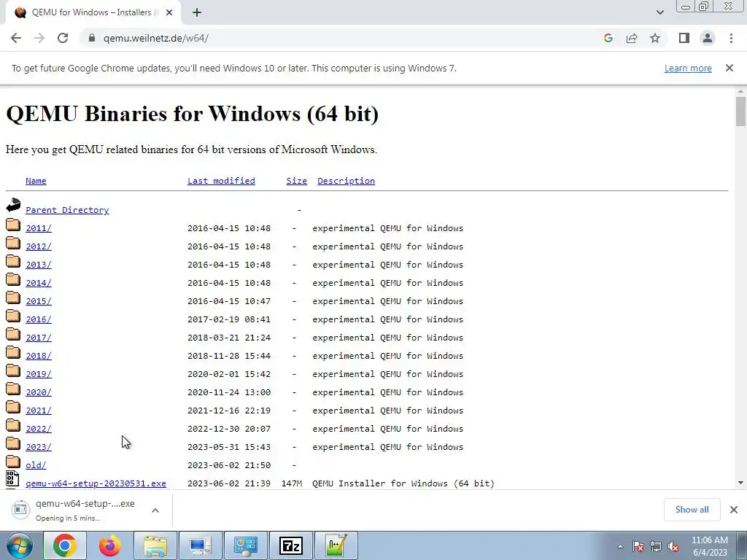Click folder icon beside 2020/
The image size is (747, 560).
pyautogui.click(x=13, y=389)
